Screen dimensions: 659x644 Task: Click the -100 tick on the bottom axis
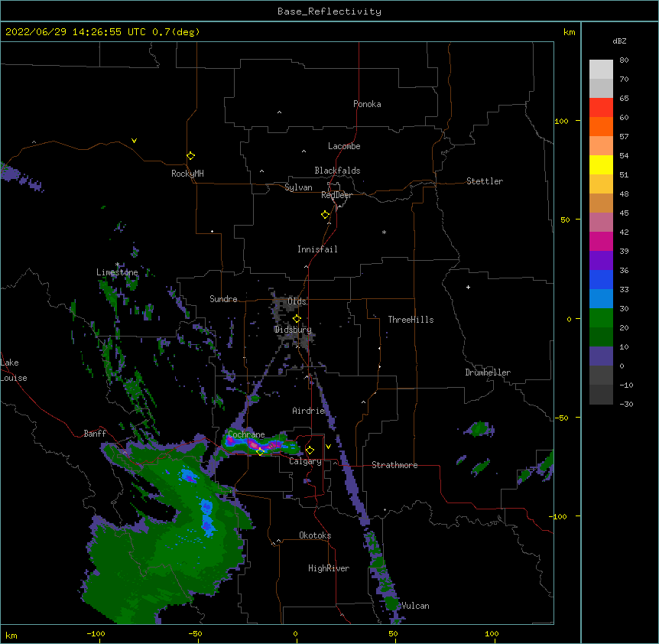[96, 633]
